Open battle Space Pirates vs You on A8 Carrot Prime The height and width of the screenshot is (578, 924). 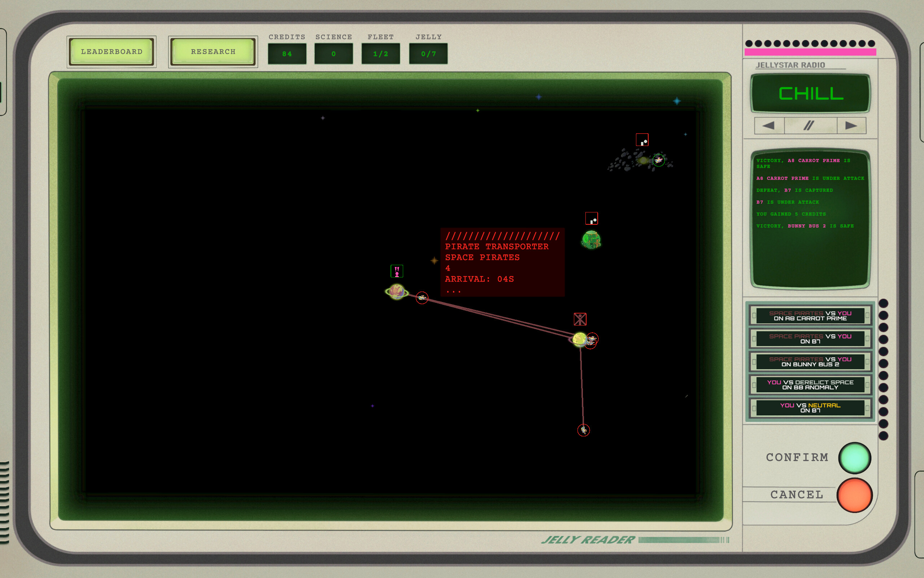click(x=810, y=316)
